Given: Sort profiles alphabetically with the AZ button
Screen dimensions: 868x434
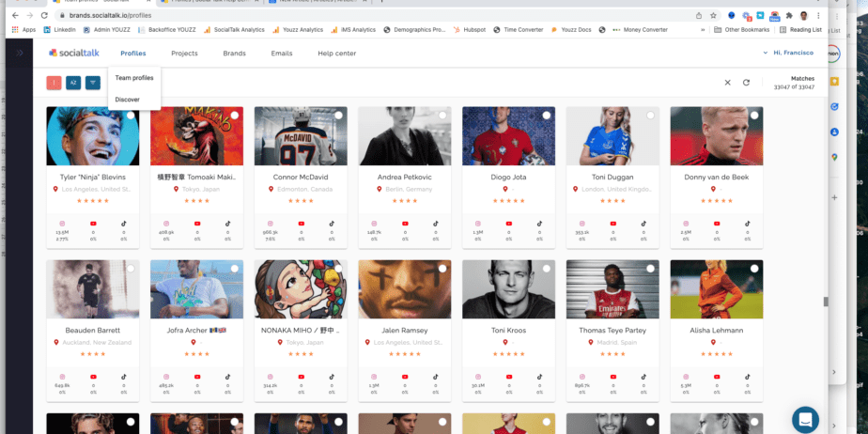Looking at the screenshot, I should click(73, 83).
